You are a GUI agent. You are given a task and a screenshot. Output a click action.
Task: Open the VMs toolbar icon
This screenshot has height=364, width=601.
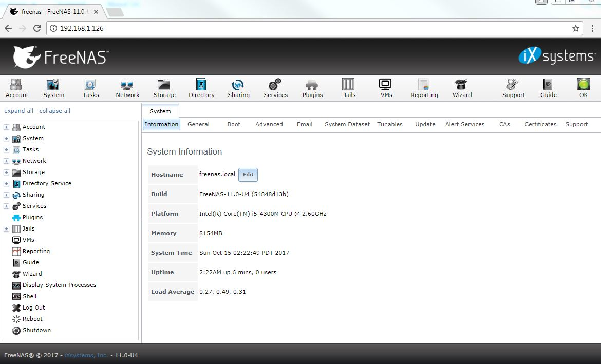tap(386, 88)
